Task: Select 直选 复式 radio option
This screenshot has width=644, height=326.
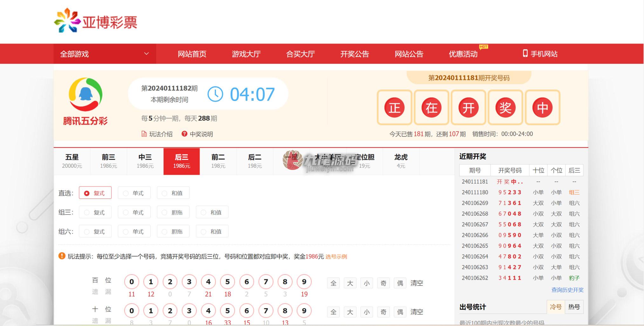Action: (95, 193)
